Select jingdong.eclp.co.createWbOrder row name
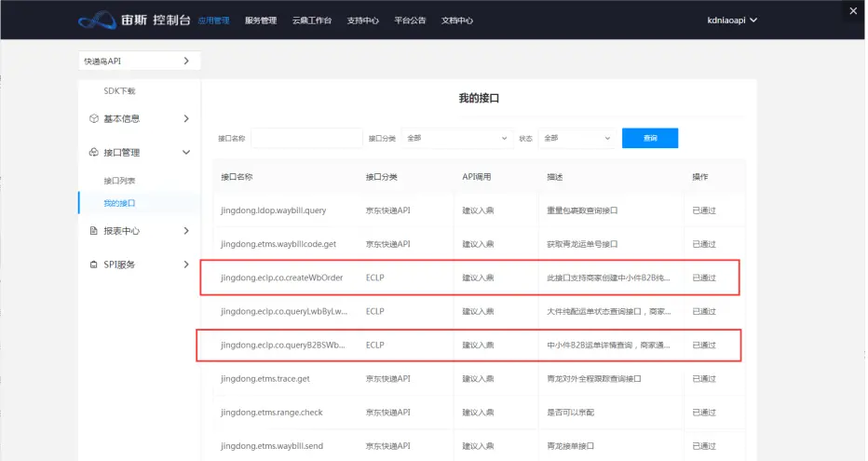Screen dimensions: 868x461 tap(282, 278)
